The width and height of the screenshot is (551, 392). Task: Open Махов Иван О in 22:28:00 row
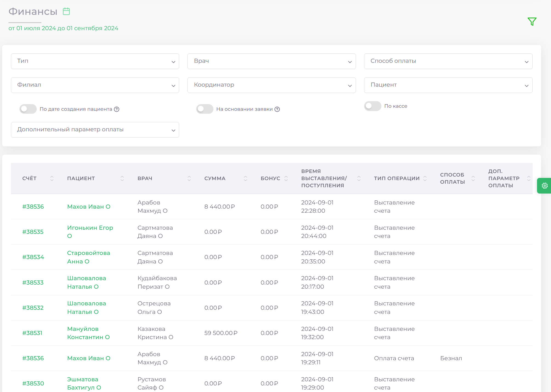tap(89, 207)
